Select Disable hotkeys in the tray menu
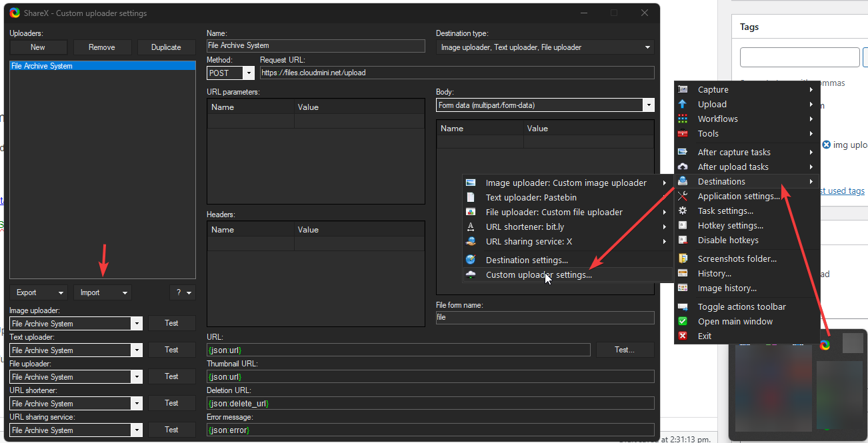Image resolution: width=868 pixels, height=443 pixels. pyautogui.click(x=747, y=240)
